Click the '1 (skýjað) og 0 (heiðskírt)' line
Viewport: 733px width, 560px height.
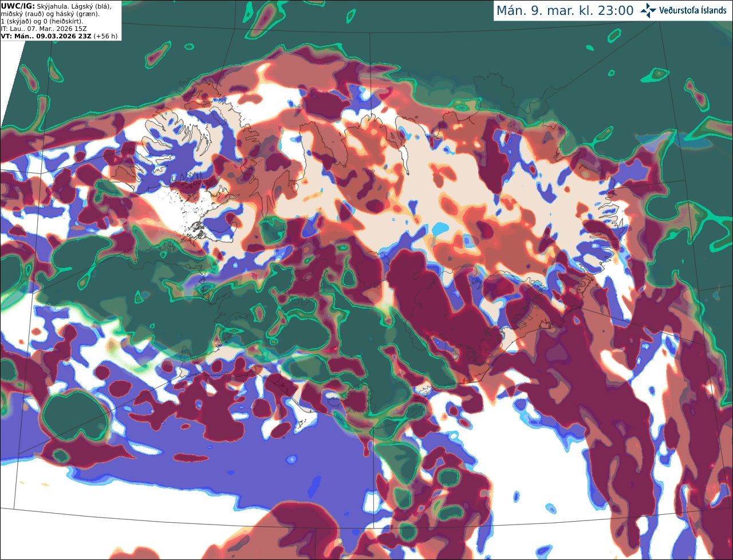[42, 21]
